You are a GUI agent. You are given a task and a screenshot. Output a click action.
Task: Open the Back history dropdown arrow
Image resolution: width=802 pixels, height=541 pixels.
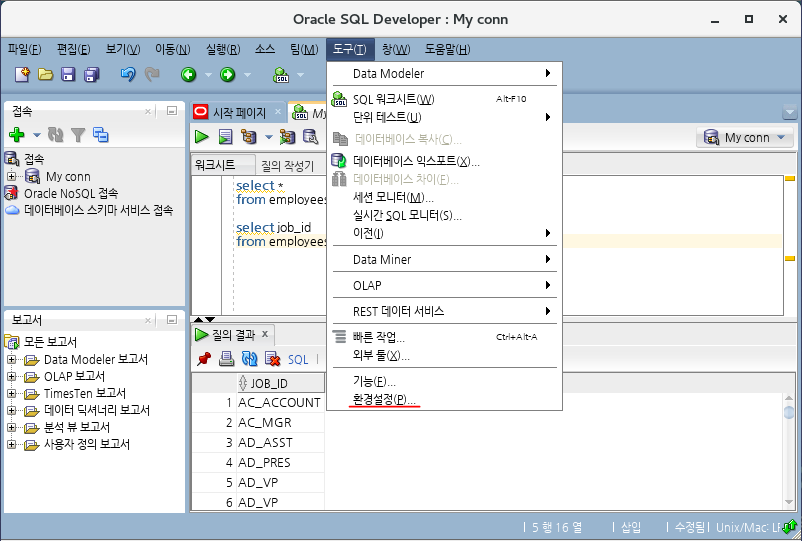(208, 75)
